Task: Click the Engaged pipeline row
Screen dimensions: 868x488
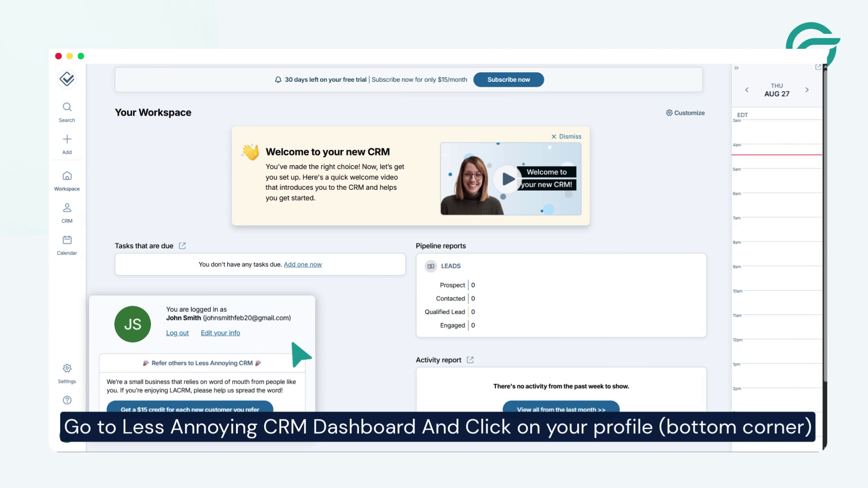Action: [x=458, y=325]
